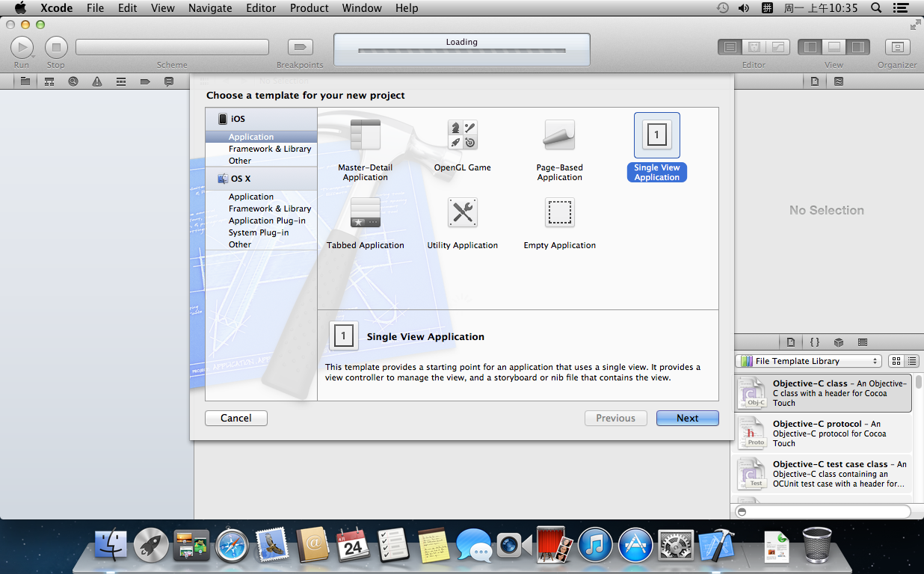Viewport: 924px width, 574px height.
Task: Open System Preferences from the Dock
Action: [677, 546]
